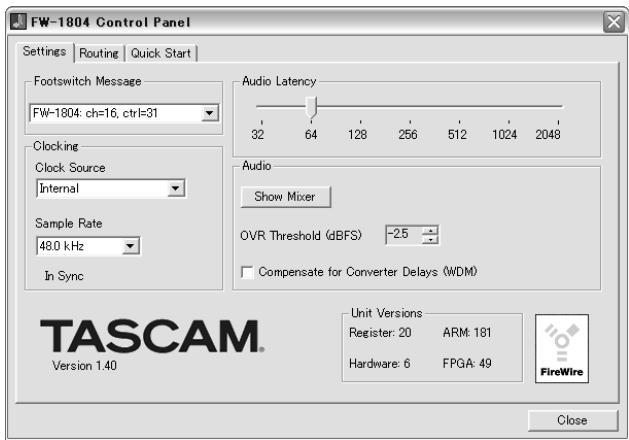Open the Sample Rate dropdown
Viewport: 629px width, 440px height.
click(131, 244)
